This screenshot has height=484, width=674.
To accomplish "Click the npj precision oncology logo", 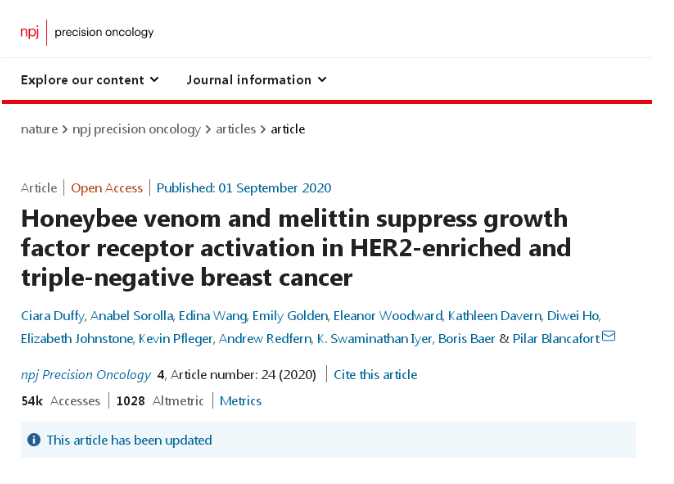I will click(87, 32).
